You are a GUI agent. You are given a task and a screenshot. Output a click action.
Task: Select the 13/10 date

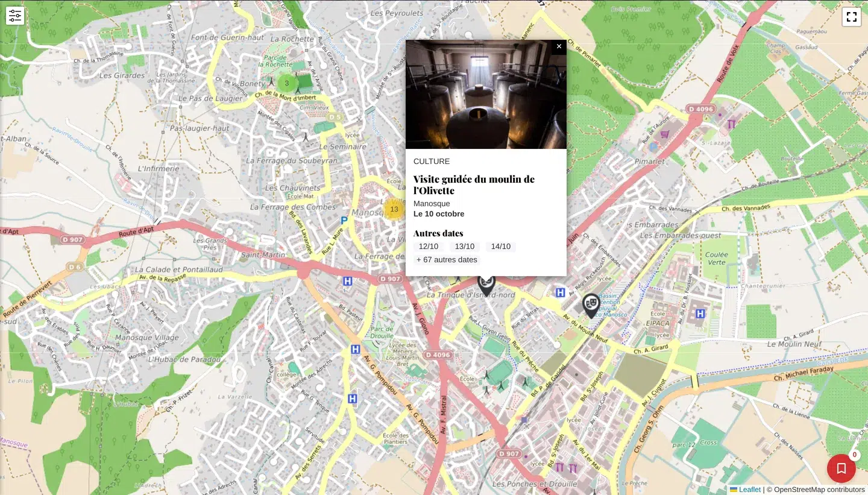pyautogui.click(x=465, y=247)
